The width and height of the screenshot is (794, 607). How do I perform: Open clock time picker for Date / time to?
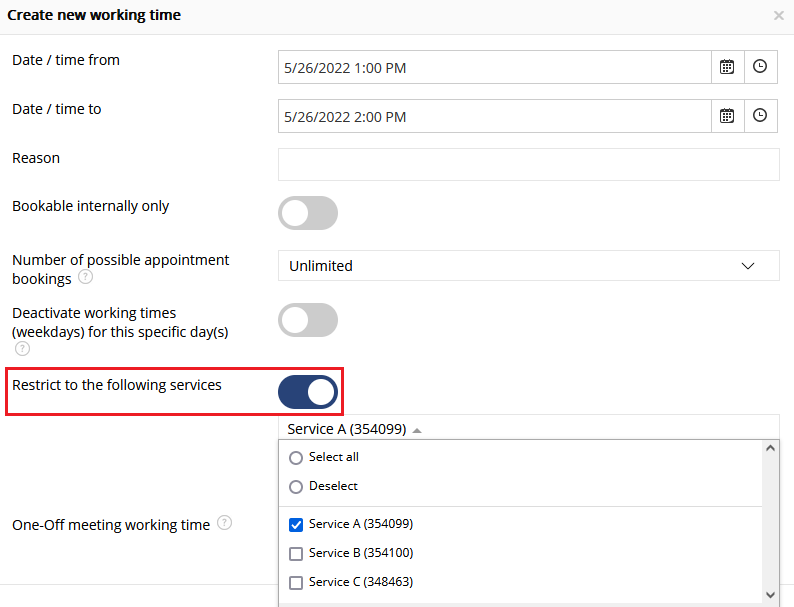760,116
